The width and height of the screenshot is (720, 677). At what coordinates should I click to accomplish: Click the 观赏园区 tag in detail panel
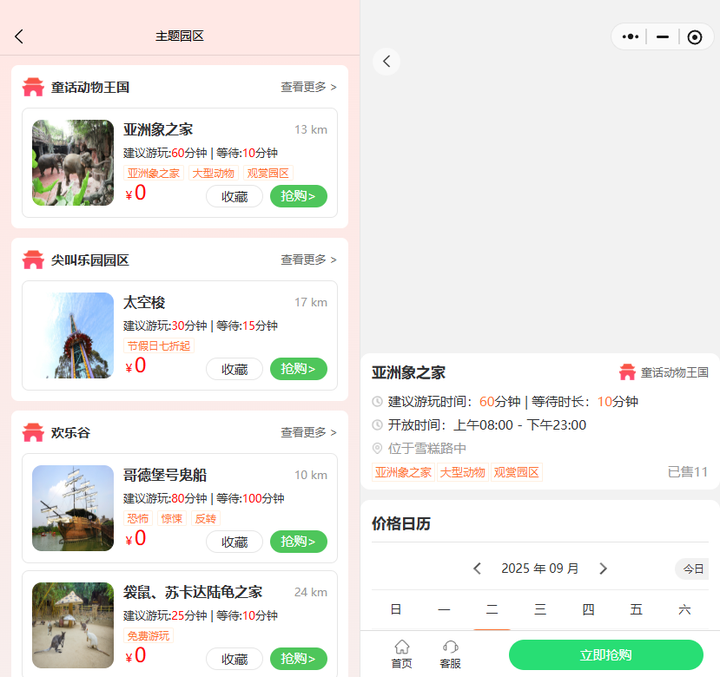click(x=517, y=472)
